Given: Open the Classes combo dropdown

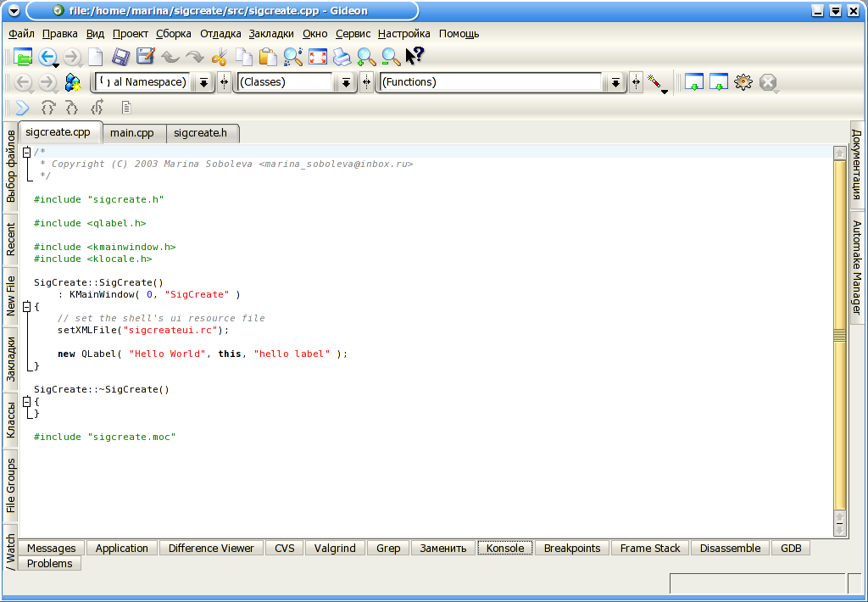Looking at the screenshot, I should point(346,82).
